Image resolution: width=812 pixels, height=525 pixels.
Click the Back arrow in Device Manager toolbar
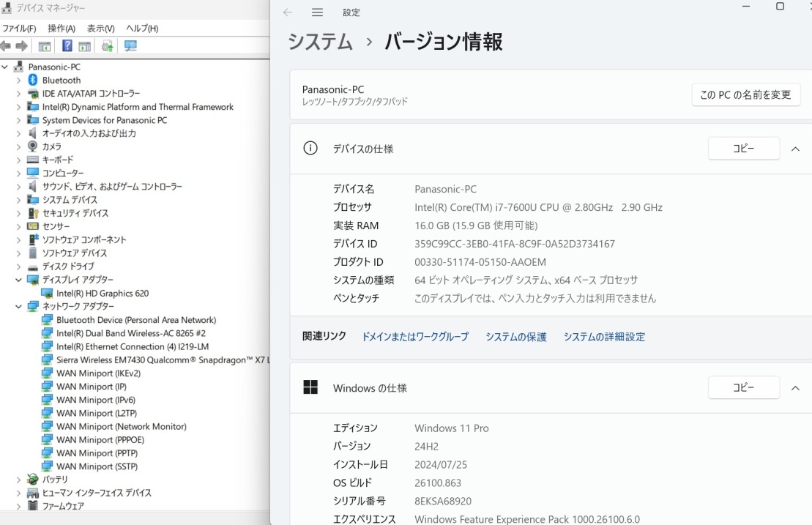coord(6,46)
